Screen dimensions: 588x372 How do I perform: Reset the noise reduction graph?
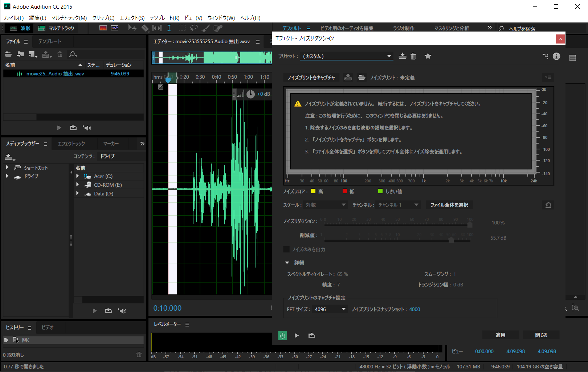click(x=548, y=205)
